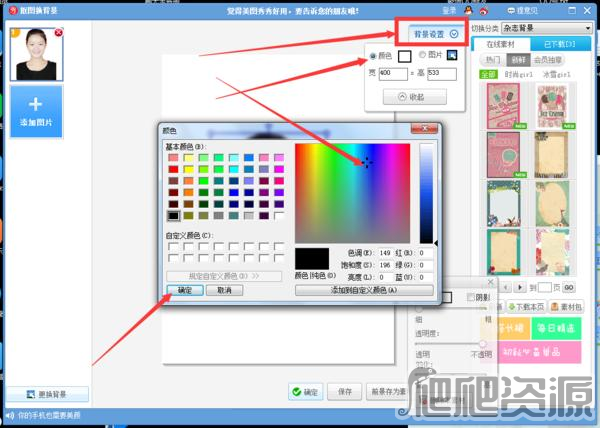
Task: Click confirm button in color dialog
Action: point(185,289)
